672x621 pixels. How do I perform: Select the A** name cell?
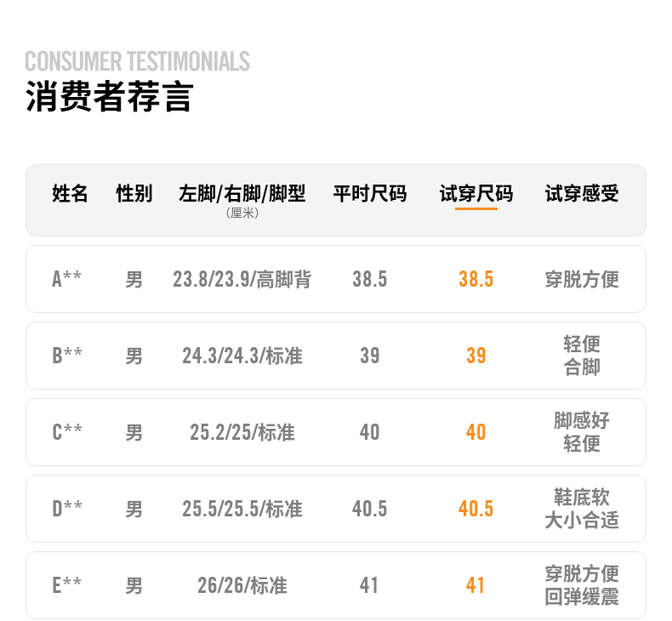(x=67, y=279)
